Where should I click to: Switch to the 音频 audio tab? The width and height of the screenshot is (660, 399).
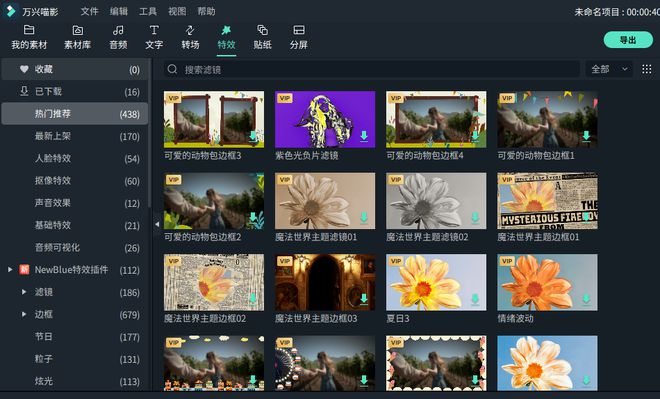click(x=118, y=37)
